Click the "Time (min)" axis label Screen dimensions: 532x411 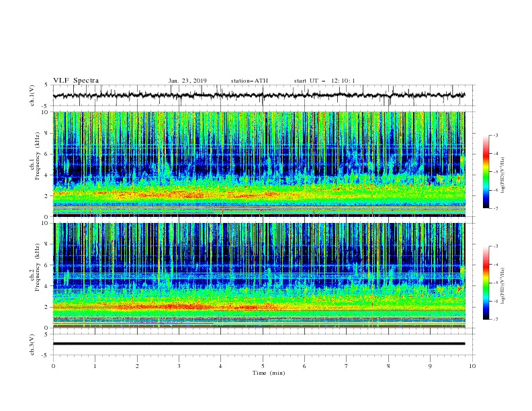(269, 373)
